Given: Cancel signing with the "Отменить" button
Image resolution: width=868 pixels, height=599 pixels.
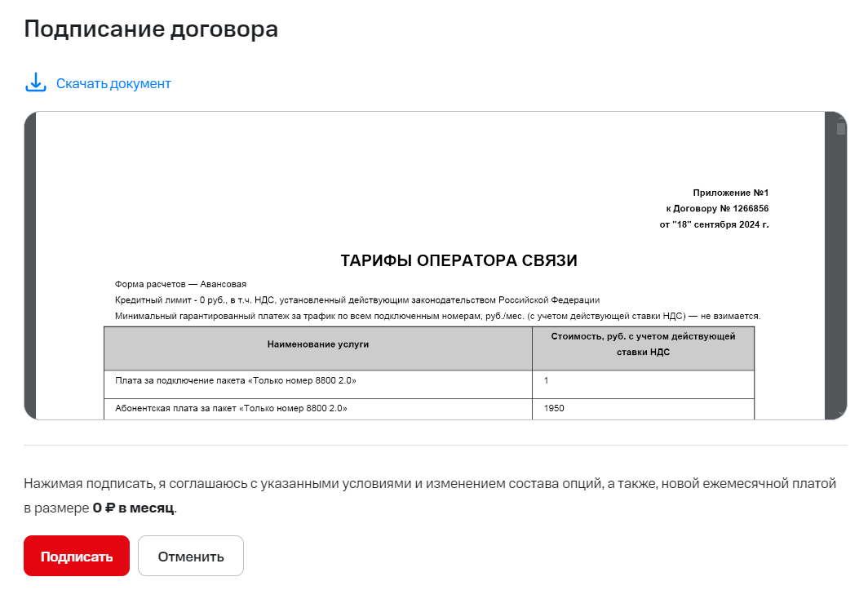Looking at the screenshot, I should click(x=191, y=557).
